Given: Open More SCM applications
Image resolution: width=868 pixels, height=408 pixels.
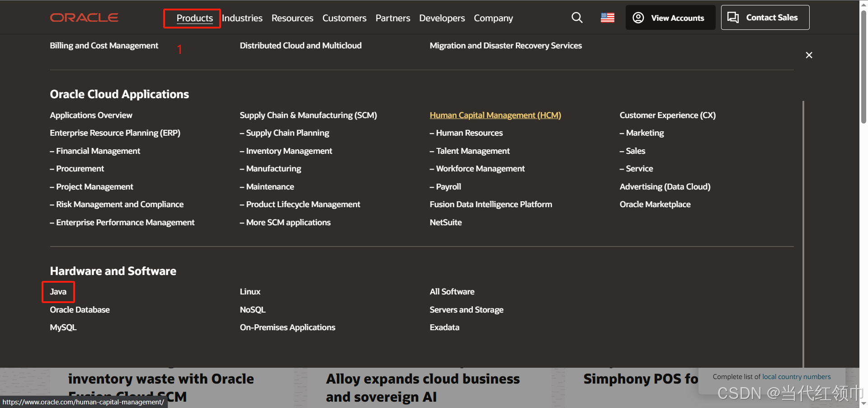Looking at the screenshot, I should coord(285,223).
